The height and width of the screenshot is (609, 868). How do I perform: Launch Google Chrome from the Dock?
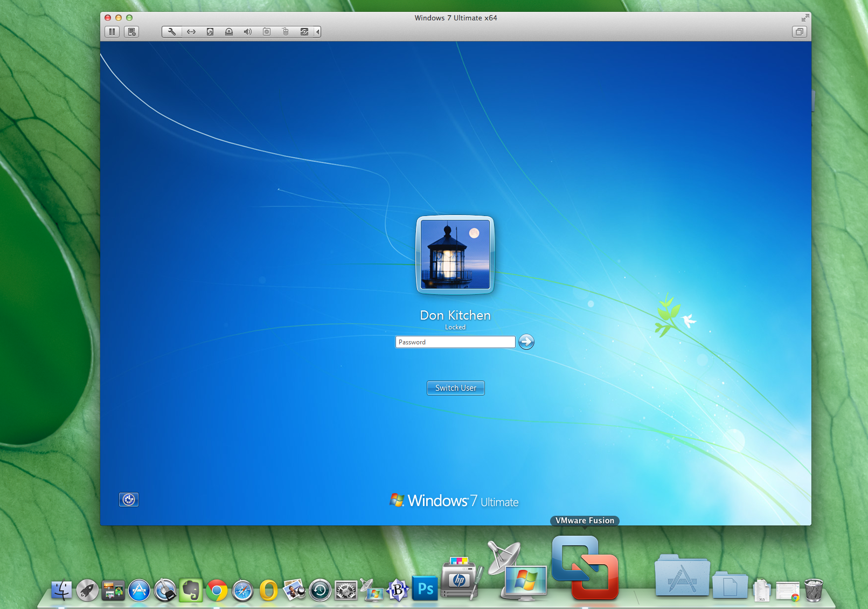[x=217, y=591]
